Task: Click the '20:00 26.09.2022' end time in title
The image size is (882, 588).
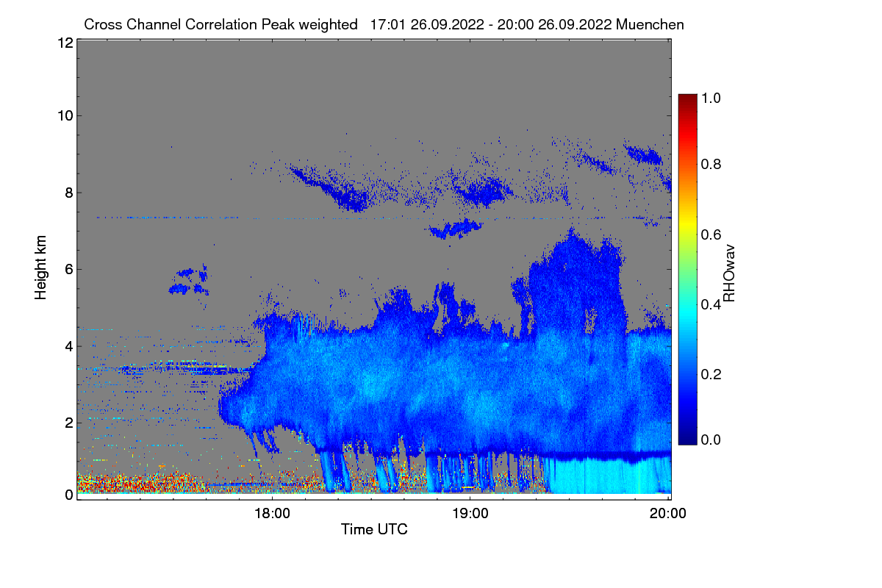Action: point(556,24)
